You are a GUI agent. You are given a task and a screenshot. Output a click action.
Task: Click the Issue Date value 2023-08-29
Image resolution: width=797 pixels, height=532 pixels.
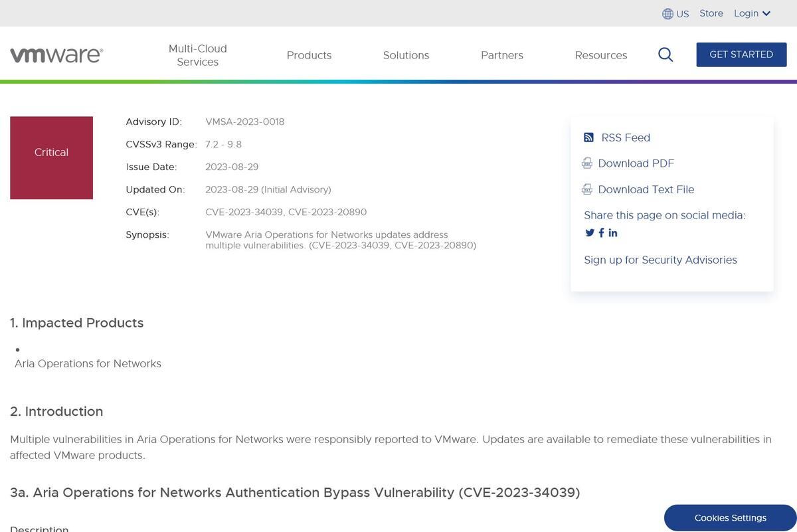pos(232,167)
